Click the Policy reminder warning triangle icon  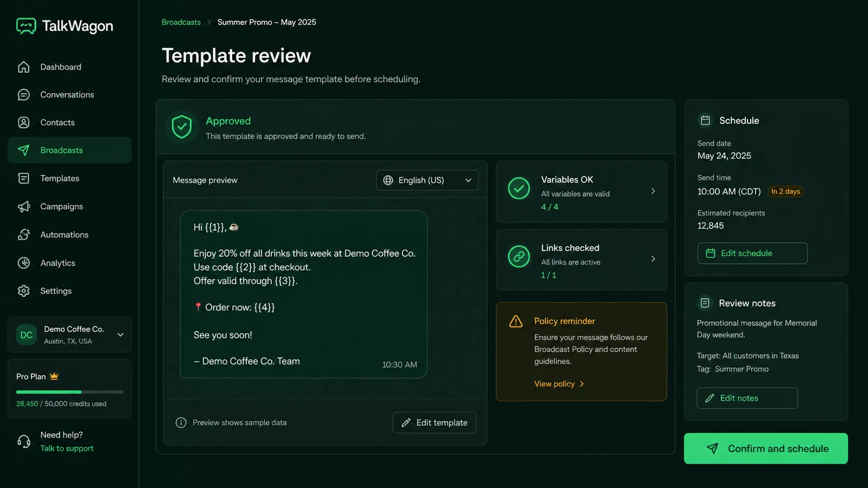tap(516, 322)
